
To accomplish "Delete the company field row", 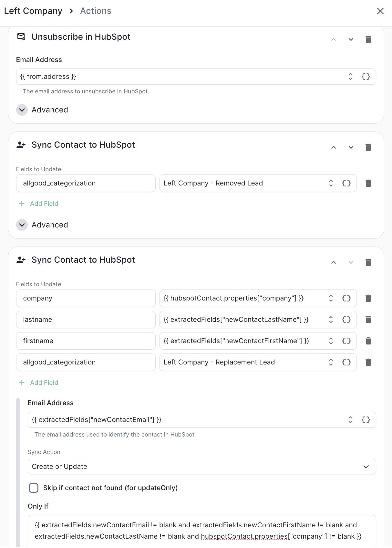I will pos(368,298).
